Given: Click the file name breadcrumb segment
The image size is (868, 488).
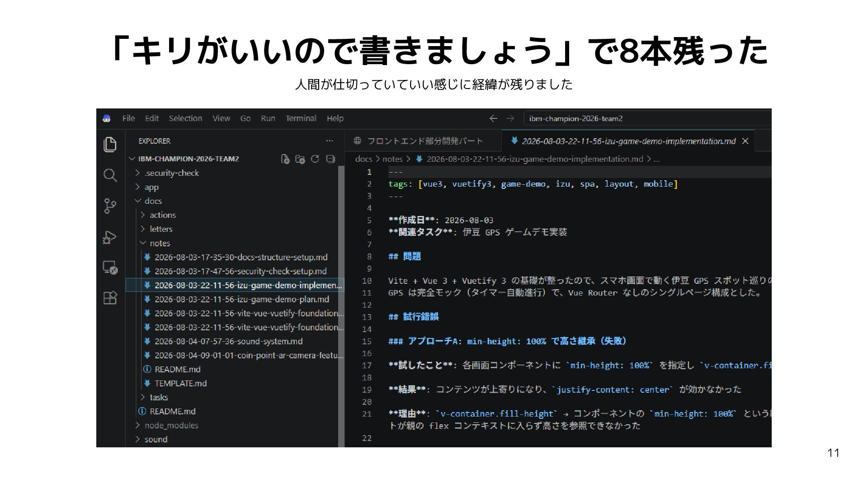Looking at the screenshot, I should [535, 159].
